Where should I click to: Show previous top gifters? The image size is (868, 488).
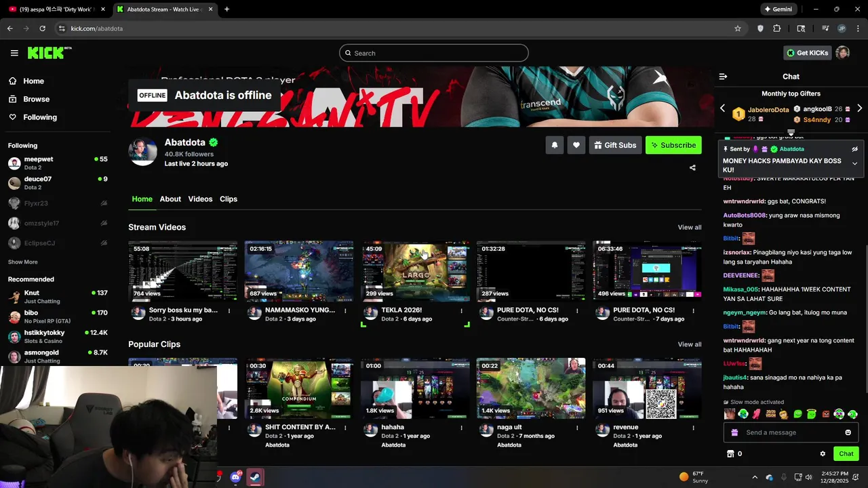tap(722, 108)
